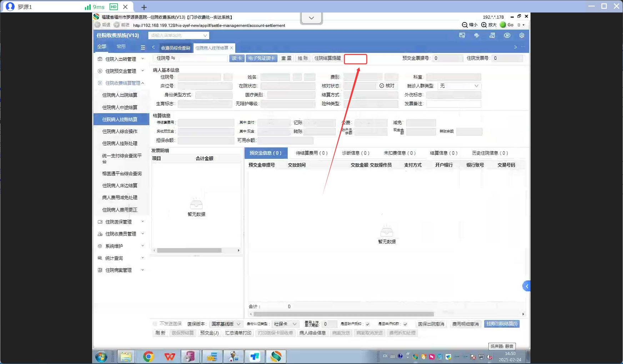Toggle the 是否共济扣款 checkbox

(406, 324)
